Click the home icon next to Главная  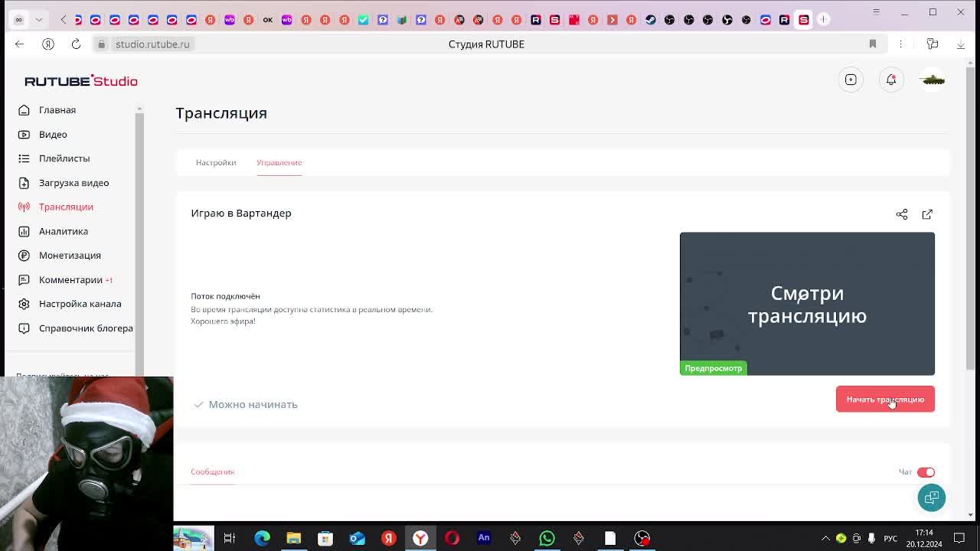coord(24,110)
